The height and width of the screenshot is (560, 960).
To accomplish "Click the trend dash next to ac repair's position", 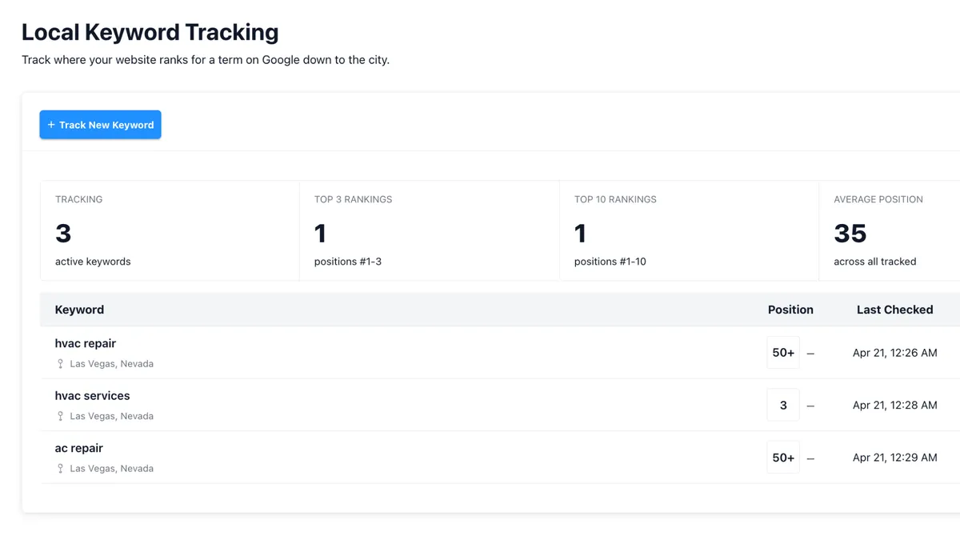I will coord(810,457).
